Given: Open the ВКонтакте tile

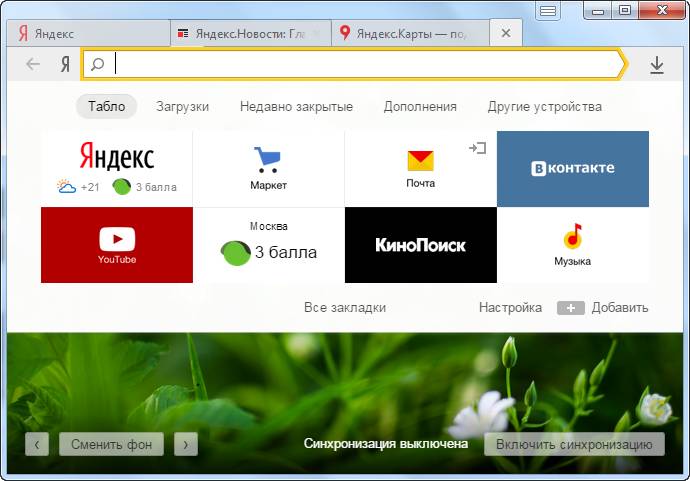Looking at the screenshot, I should point(572,168).
